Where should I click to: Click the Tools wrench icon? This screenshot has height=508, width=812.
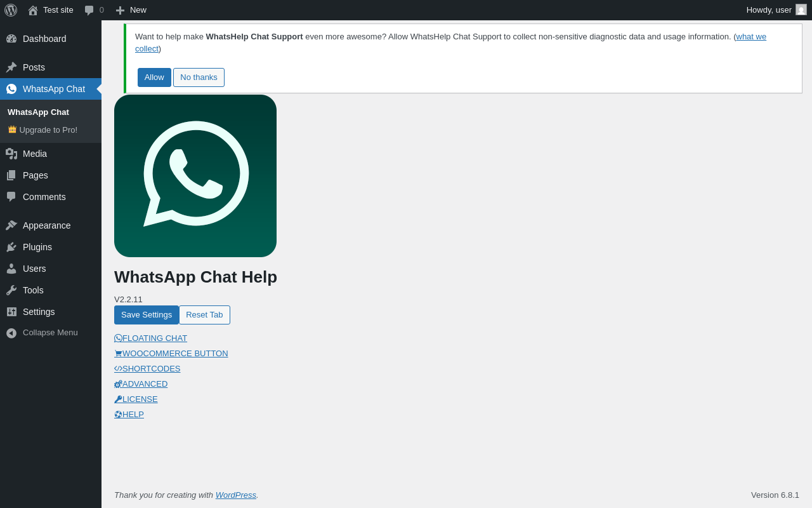(11, 290)
